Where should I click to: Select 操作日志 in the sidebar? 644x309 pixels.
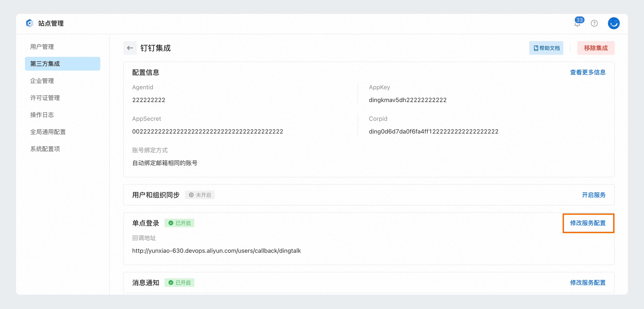click(63, 115)
